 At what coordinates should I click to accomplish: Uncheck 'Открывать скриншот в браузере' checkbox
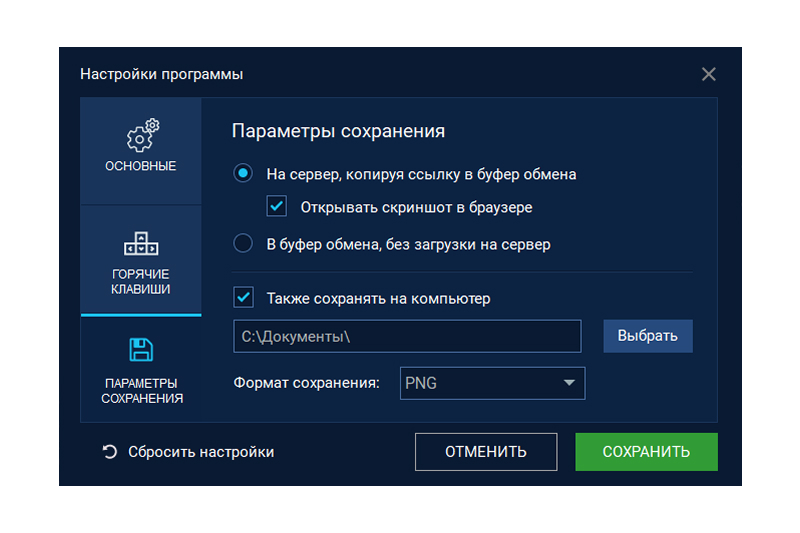click(x=277, y=208)
